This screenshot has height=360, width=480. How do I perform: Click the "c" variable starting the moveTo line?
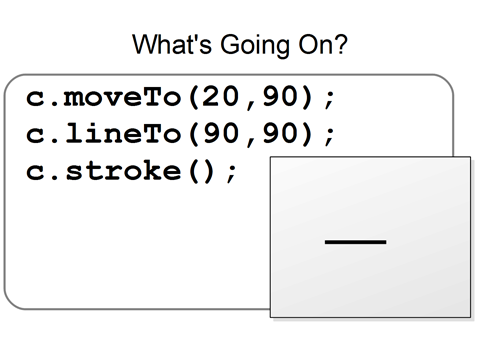[35, 98]
